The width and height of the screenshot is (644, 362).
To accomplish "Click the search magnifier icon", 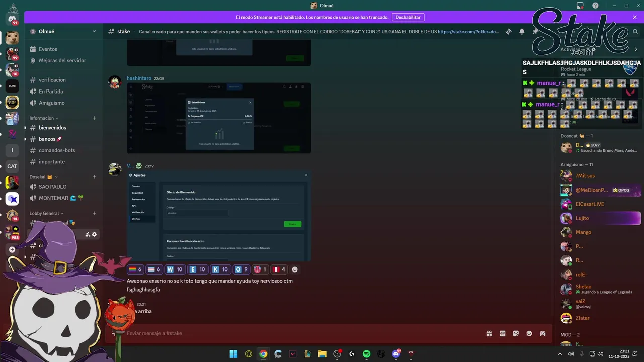I will 636,31.
